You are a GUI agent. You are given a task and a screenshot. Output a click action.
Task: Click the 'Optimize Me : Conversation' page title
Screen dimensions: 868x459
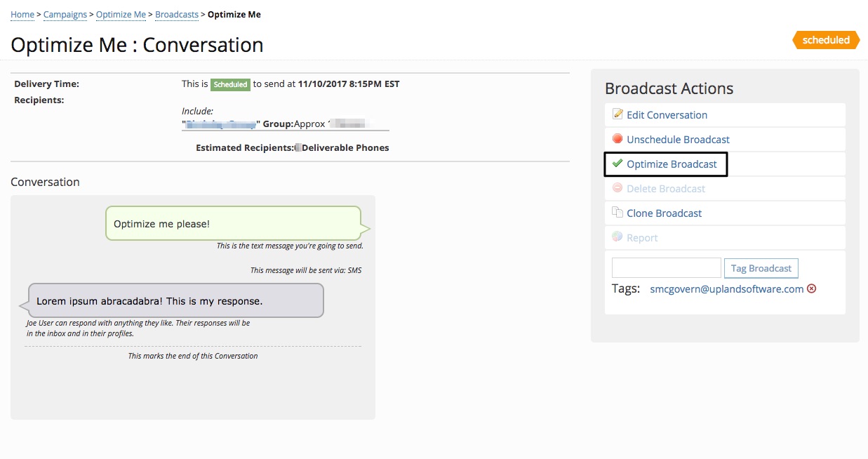(137, 45)
